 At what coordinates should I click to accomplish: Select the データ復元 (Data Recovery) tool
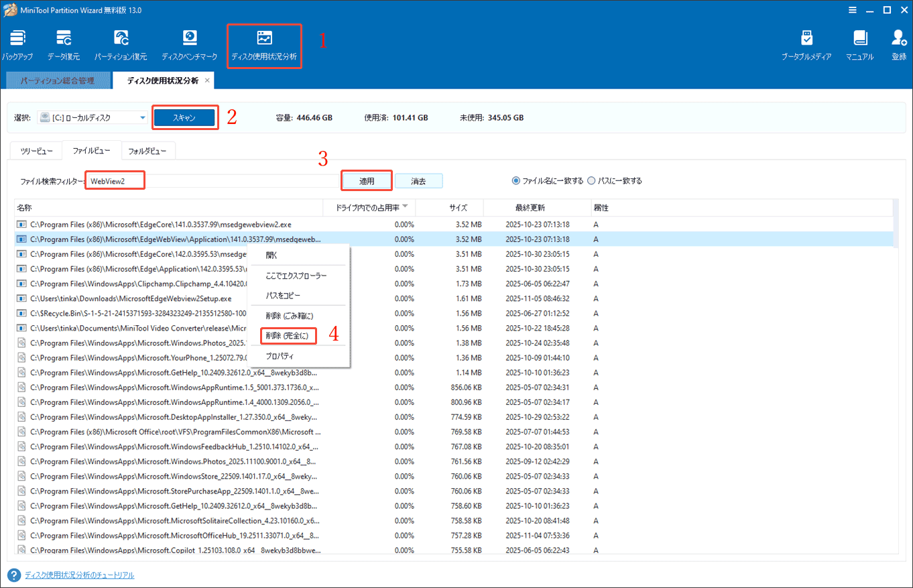coord(63,43)
